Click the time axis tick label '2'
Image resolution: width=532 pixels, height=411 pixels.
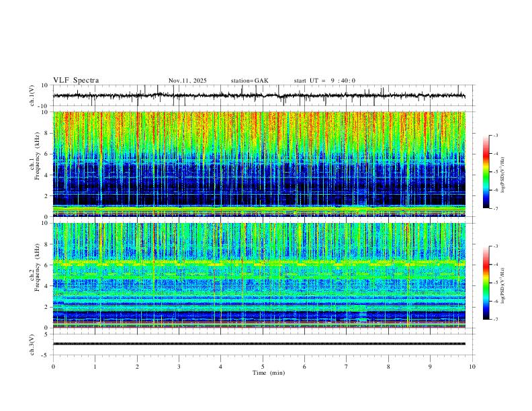(x=137, y=367)
